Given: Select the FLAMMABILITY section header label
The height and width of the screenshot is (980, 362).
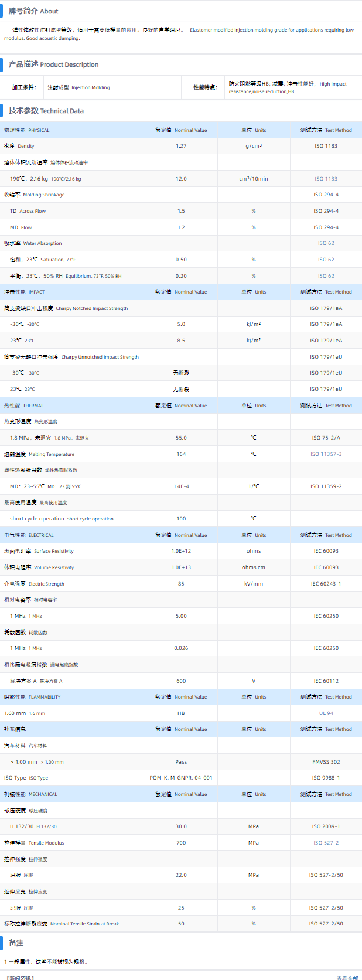Looking at the screenshot, I should click(x=32, y=697).
